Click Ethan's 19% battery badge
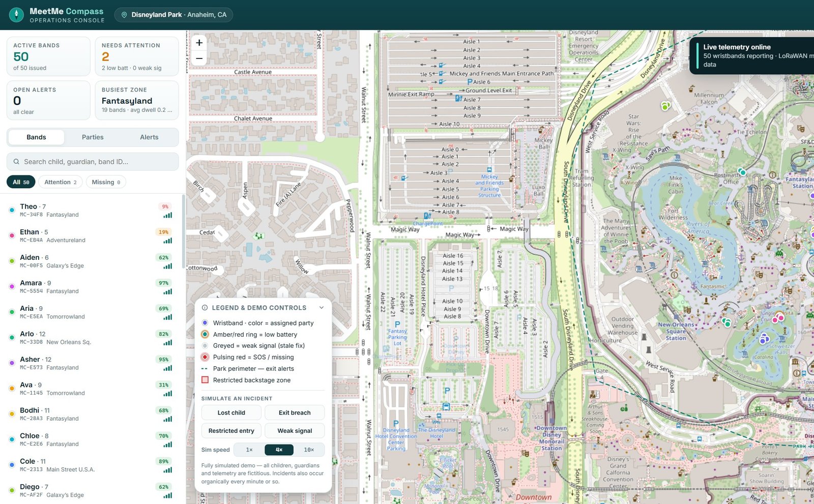The height and width of the screenshot is (504, 814). [163, 232]
